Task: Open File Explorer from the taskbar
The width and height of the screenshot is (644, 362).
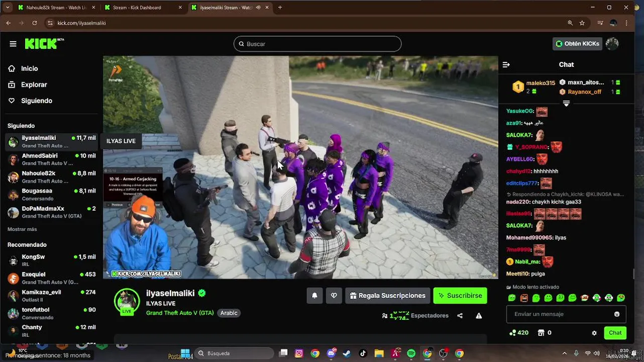Action: (x=379, y=353)
